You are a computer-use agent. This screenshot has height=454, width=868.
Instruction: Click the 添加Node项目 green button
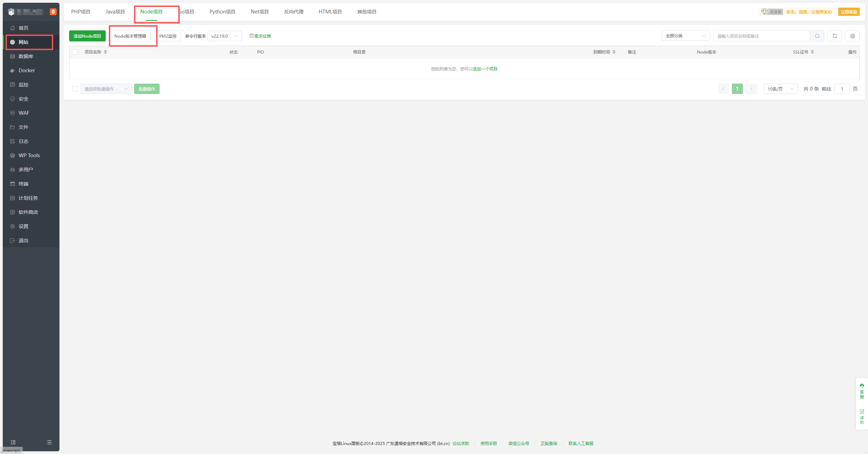click(87, 36)
